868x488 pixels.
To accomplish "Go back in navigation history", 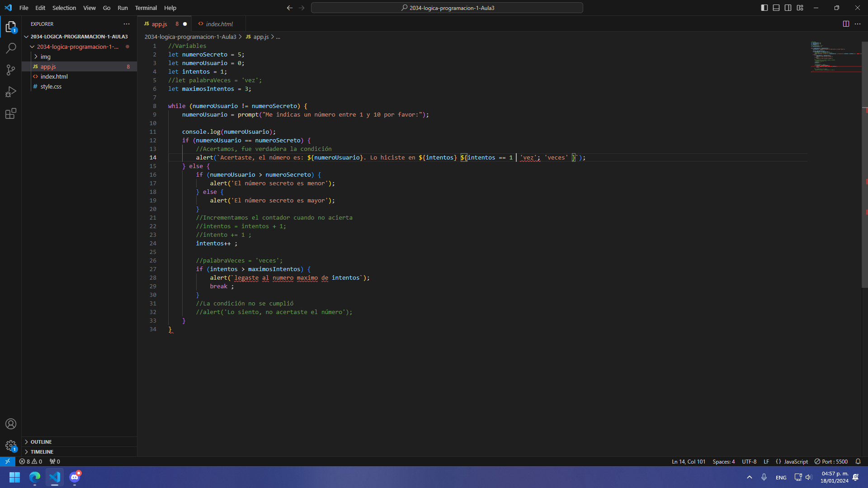I will coord(290,8).
